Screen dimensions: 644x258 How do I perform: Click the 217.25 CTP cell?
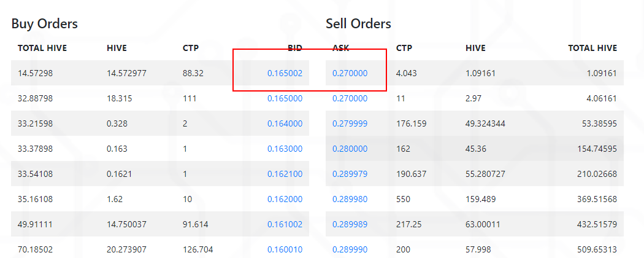click(409, 224)
